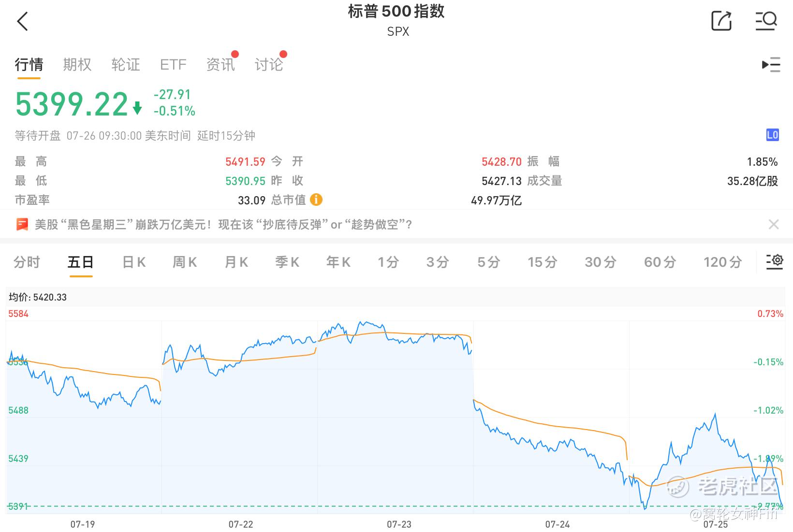Click the L0 quote level badge

(x=772, y=135)
